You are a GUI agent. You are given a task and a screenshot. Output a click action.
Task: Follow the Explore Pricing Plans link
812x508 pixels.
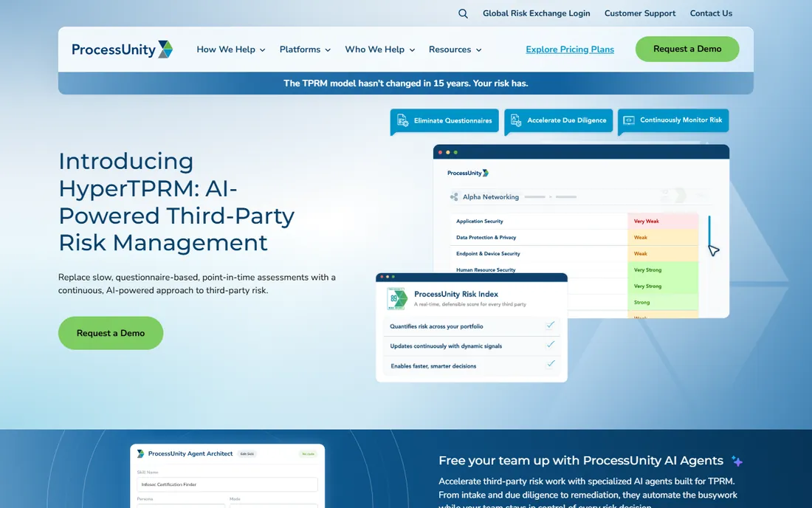(570, 49)
